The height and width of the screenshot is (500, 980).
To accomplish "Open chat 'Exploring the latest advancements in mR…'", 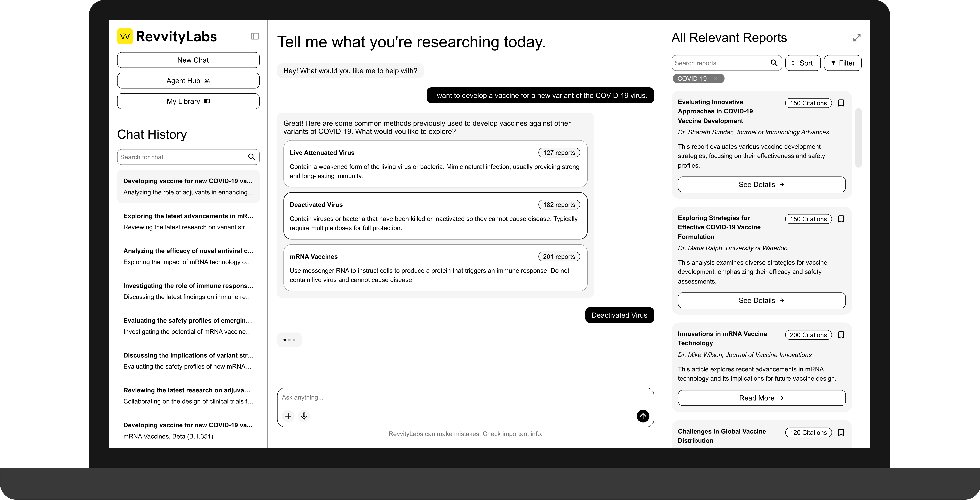I will click(x=188, y=221).
